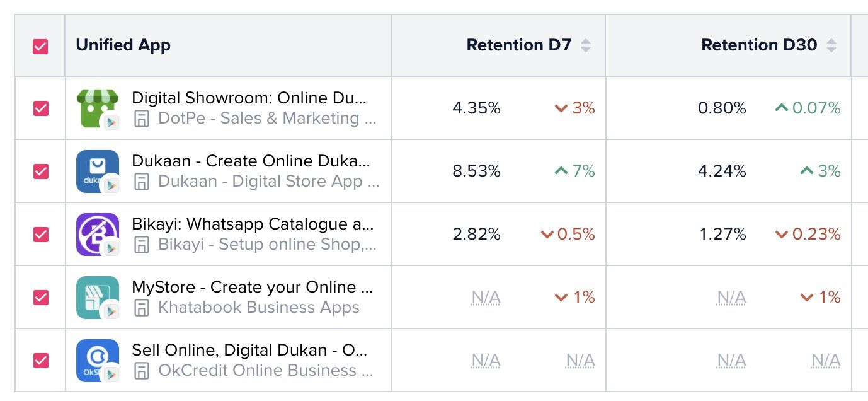Screen dimensions: 868x401
Task: Click the Bikayi purple app icon
Action: pos(97,234)
